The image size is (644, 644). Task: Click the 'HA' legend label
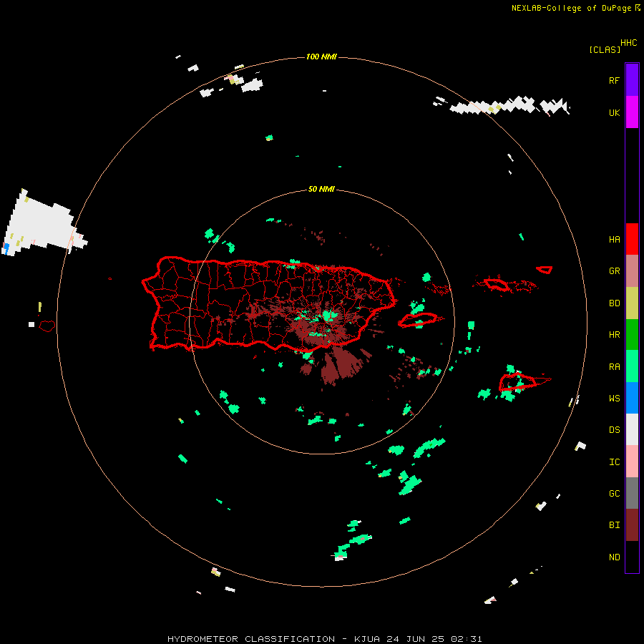point(614,239)
